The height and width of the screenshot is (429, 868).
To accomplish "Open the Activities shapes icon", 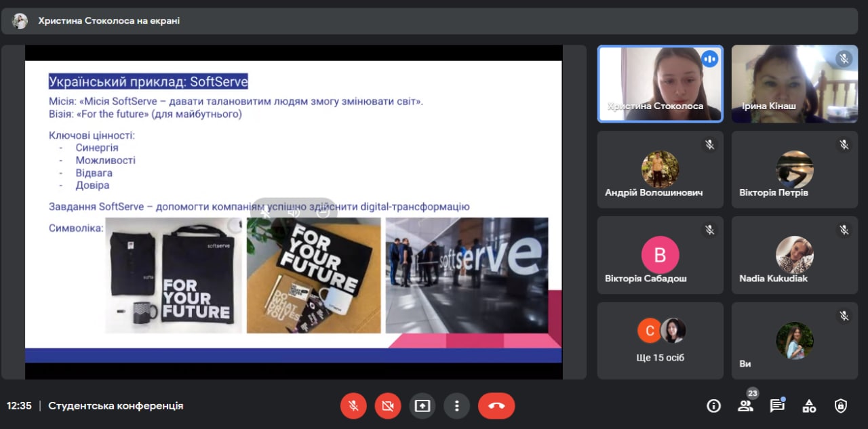I will [x=809, y=406].
